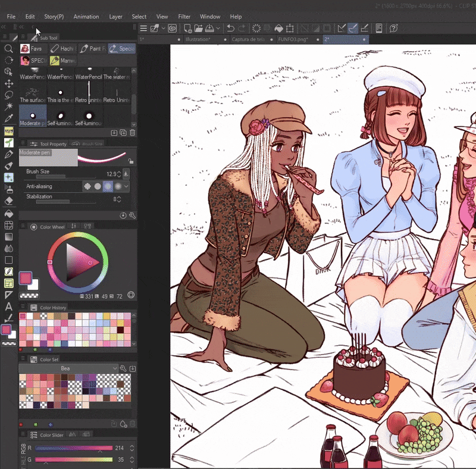Open the Filter menu

[184, 17]
